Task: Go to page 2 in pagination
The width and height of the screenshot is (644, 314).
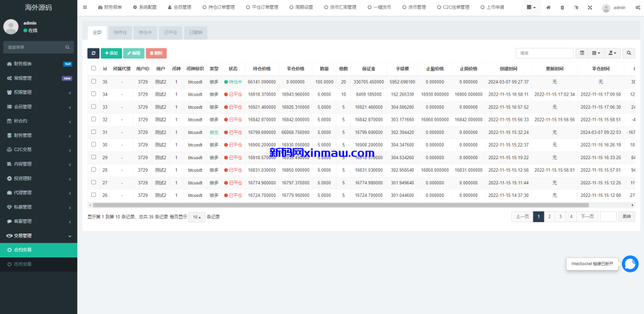Action: 550,216
